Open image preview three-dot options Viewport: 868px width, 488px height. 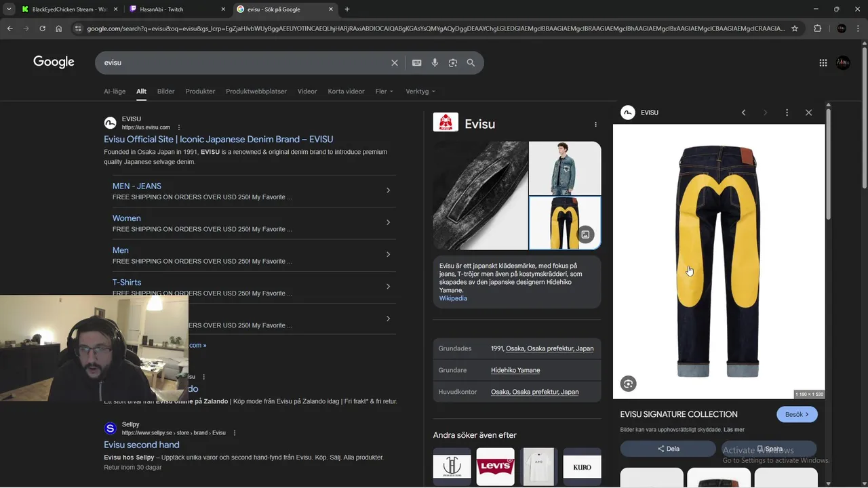[787, 113]
